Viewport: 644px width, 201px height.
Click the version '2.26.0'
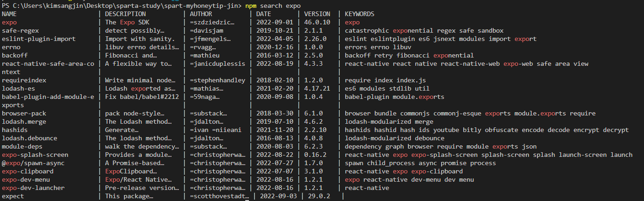(315, 39)
